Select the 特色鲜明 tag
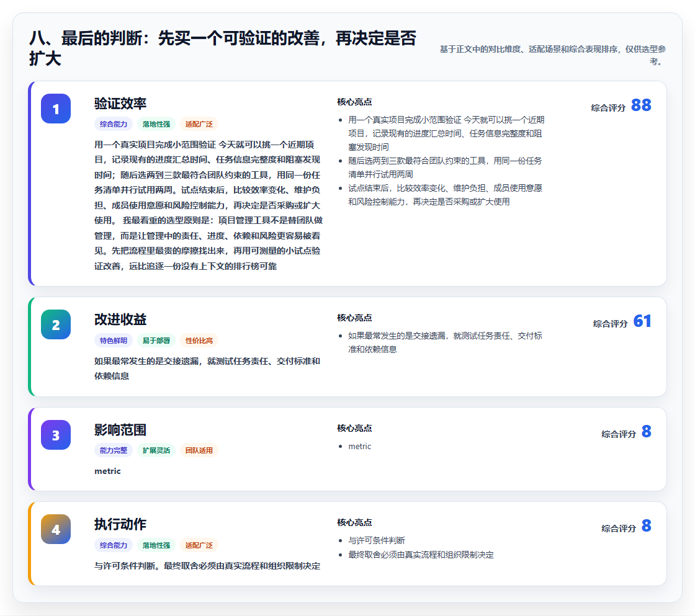Viewport: 695px width, 616px height. pyautogui.click(x=114, y=341)
